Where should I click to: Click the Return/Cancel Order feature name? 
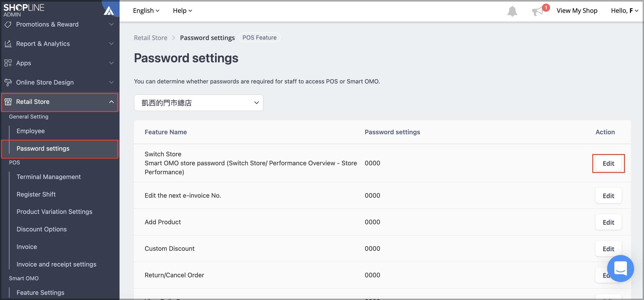point(174,275)
